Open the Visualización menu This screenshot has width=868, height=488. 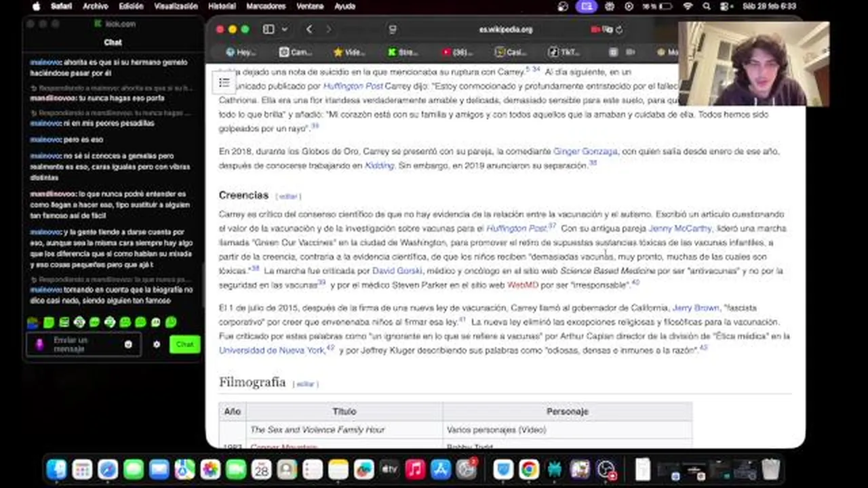pos(176,6)
